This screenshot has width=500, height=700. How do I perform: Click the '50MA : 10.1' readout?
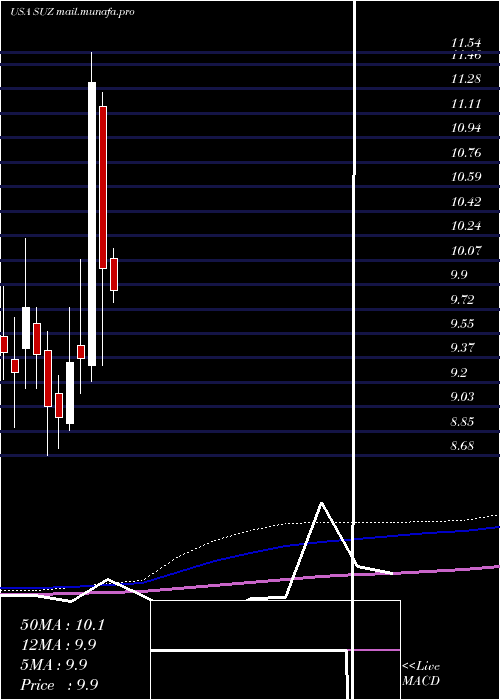(x=62, y=625)
